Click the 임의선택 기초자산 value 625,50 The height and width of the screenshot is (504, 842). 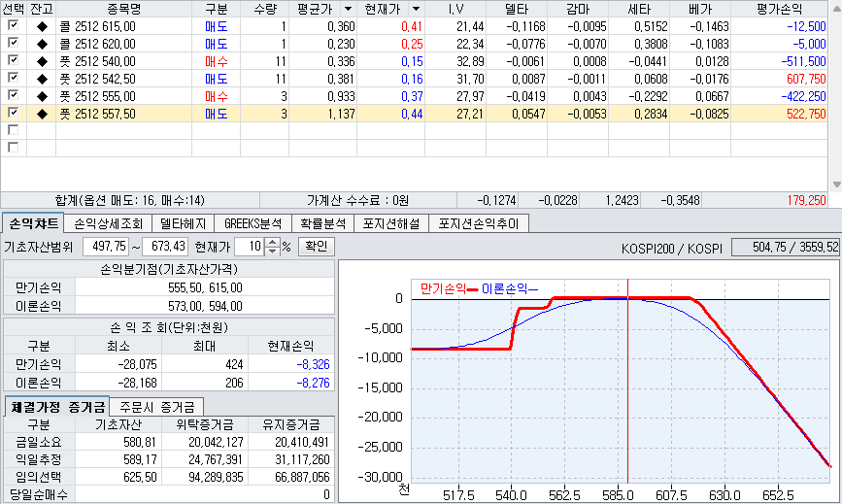click(x=140, y=477)
